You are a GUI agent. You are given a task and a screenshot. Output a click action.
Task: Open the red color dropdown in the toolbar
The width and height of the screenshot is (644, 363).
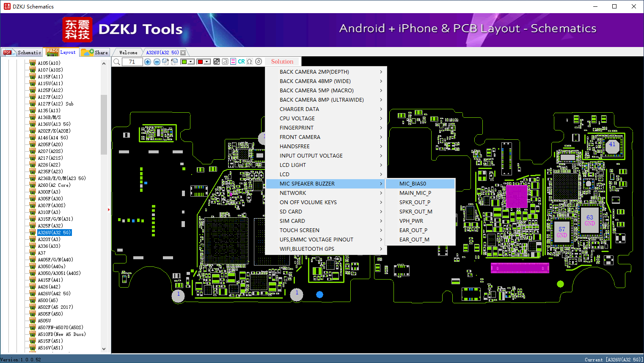point(207,62)
